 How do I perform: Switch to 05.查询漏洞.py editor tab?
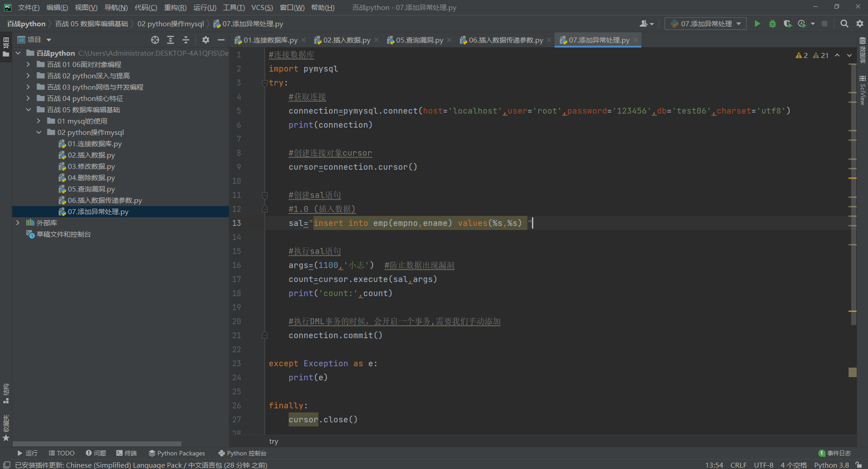click(419, 40)
